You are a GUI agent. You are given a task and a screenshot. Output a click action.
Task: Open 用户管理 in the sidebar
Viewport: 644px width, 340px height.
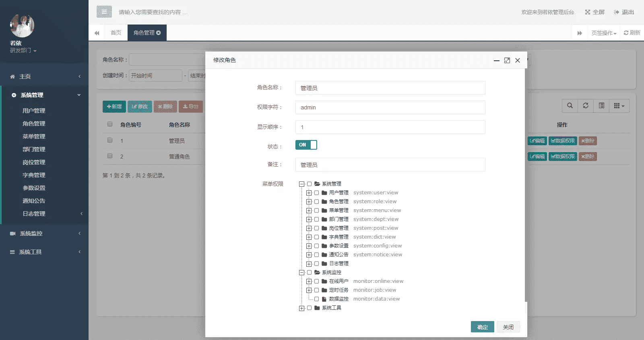(34, 111)
